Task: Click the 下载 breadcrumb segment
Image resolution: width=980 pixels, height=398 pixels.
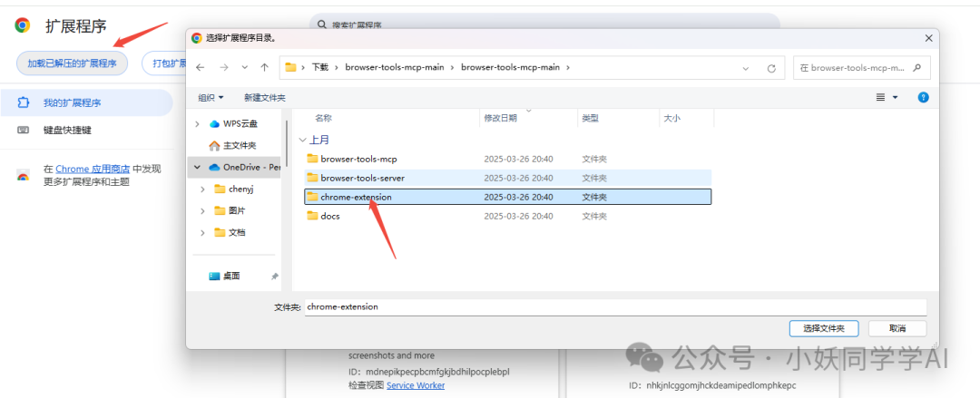Action: coord(320,67)
